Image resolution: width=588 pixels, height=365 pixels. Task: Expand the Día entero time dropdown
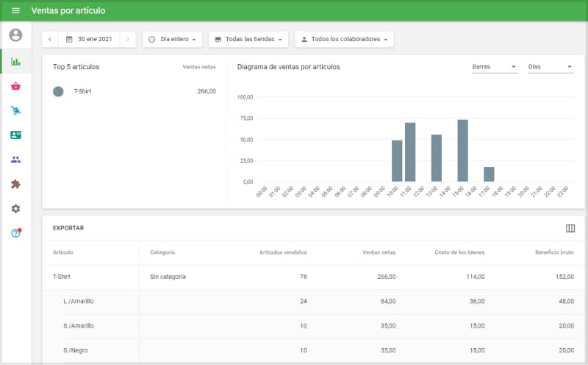pyautogui.click(x=172, y=39)
